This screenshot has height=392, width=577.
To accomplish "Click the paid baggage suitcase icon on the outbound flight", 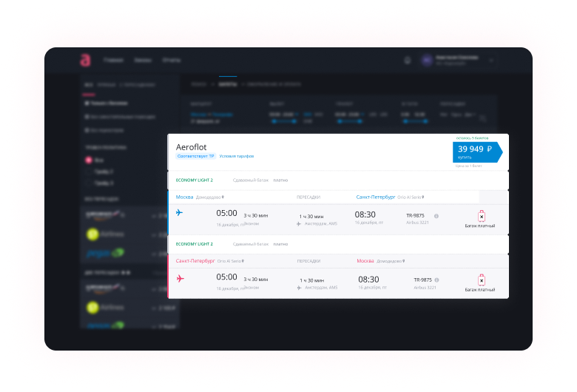I will [x=482, y=216].
